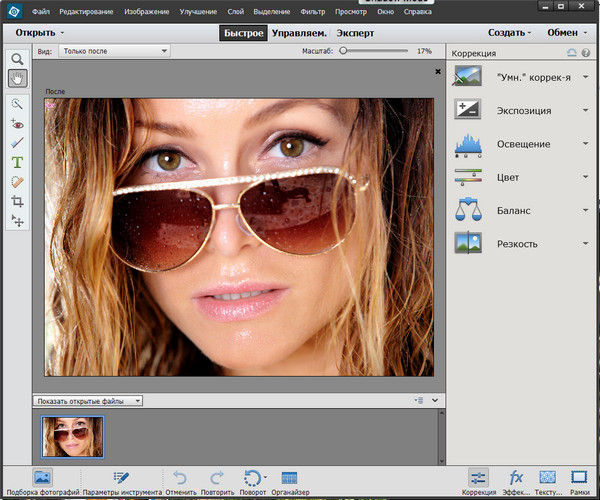Open the Органайзер icon
The height and width of the screenshot is (500, 600).
click(x=290, y=478)
